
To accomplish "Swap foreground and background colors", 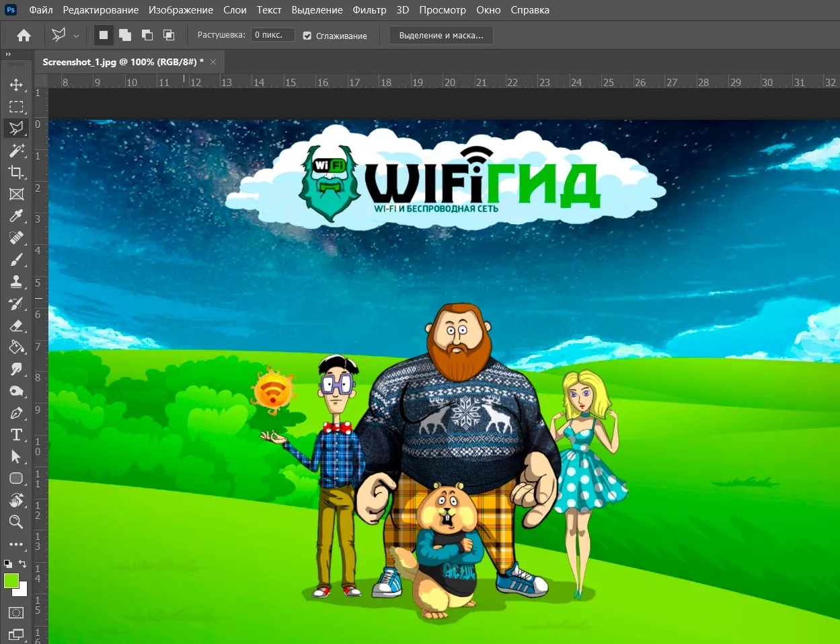I will (x=23, y=563).
